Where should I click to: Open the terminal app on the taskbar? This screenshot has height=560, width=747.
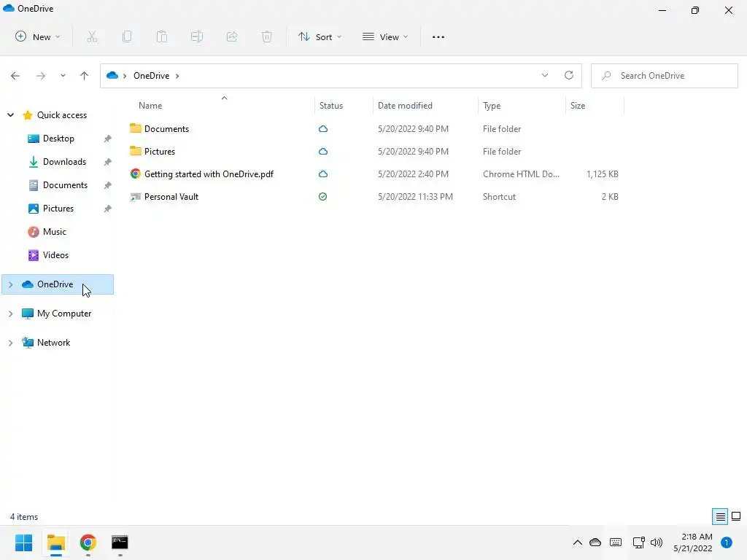pos(120,542)
